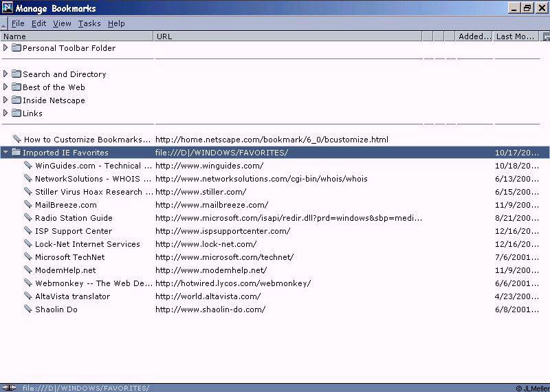Select the ISP Support Center bookmark name
This screenshot has width=550, height=392.
coord(74,231)
